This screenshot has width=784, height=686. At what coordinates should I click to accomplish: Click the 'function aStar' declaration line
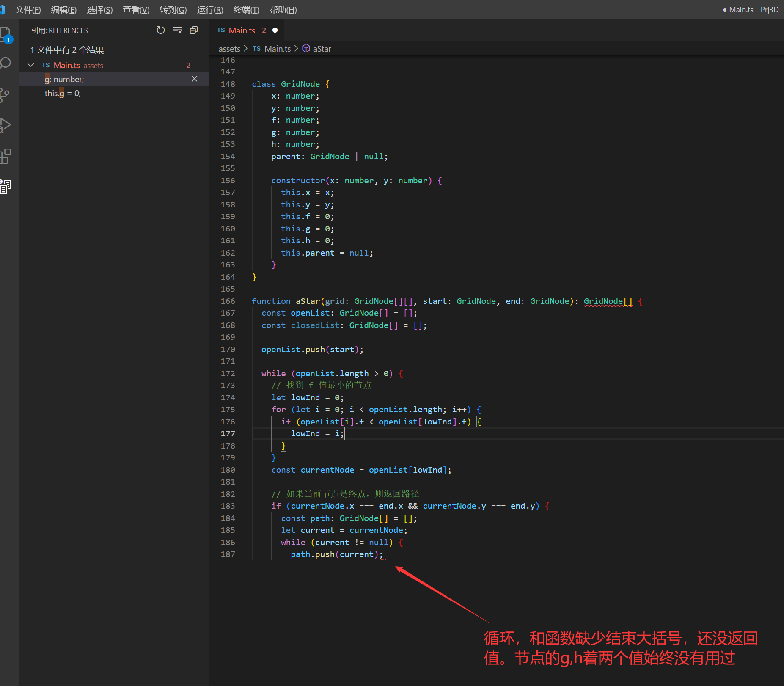point(447,301)
